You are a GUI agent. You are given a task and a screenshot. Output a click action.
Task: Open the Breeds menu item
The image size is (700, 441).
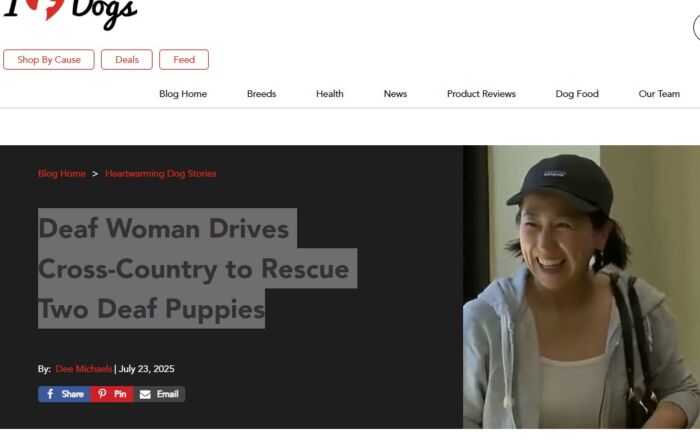262,94
